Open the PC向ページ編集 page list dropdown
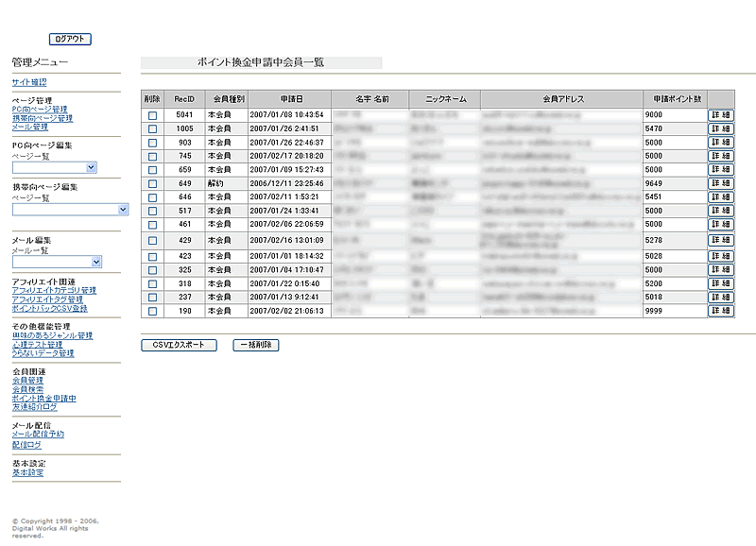This screenshot has height=546, width=756. 55,167
